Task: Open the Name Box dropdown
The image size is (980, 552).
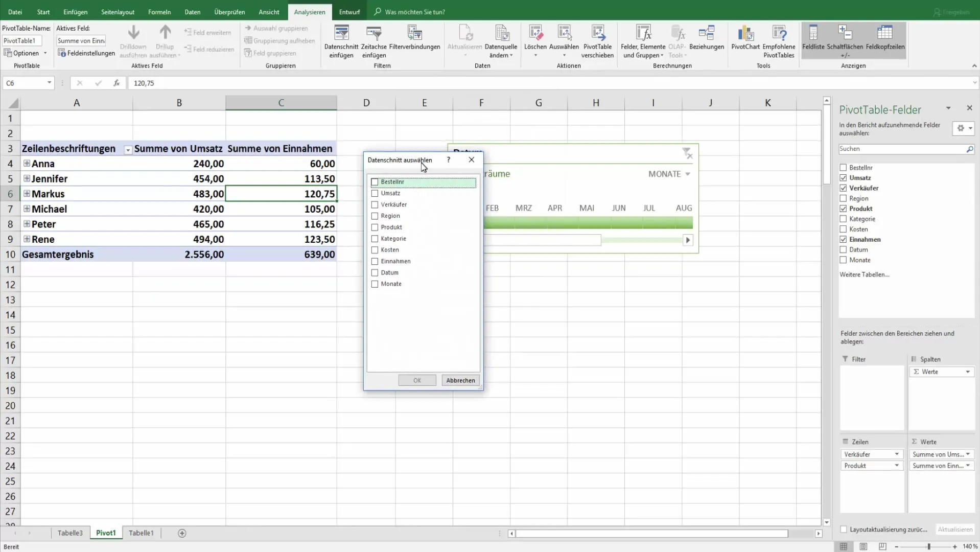Action: (49, 83)
